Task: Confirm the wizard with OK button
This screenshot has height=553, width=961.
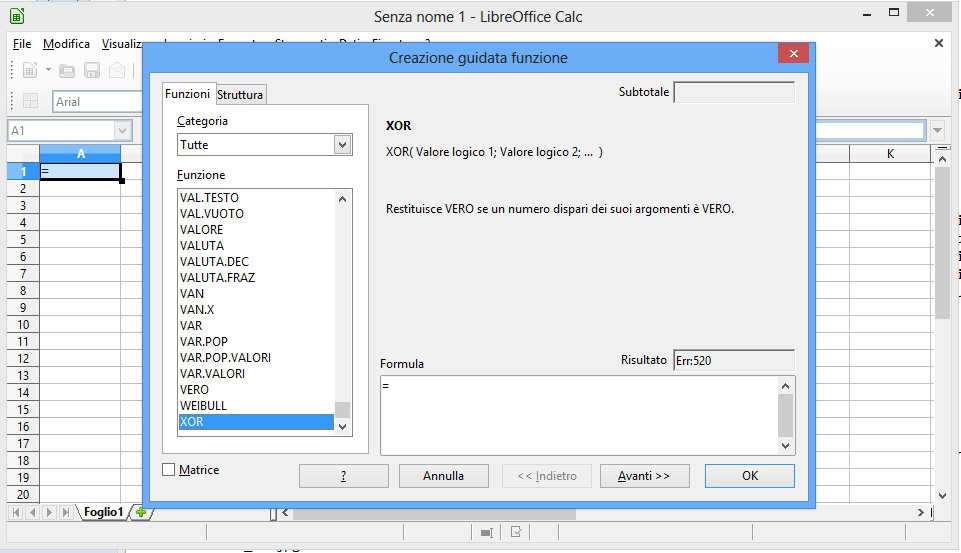Action: click(x=749, y=476)
